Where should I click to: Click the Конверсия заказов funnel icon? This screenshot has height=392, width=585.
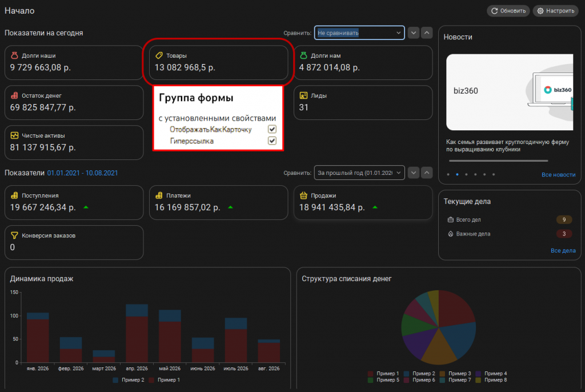[x=14, y=235]
